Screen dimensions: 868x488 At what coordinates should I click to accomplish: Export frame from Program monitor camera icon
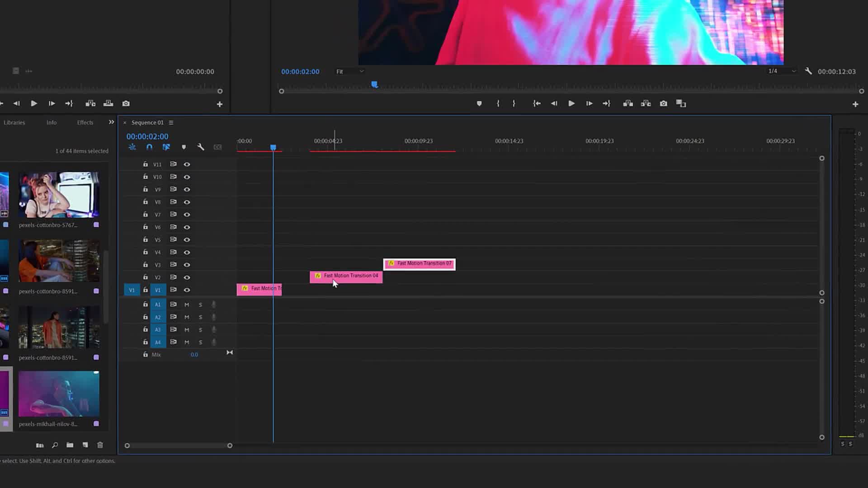(x=663, y=103)
